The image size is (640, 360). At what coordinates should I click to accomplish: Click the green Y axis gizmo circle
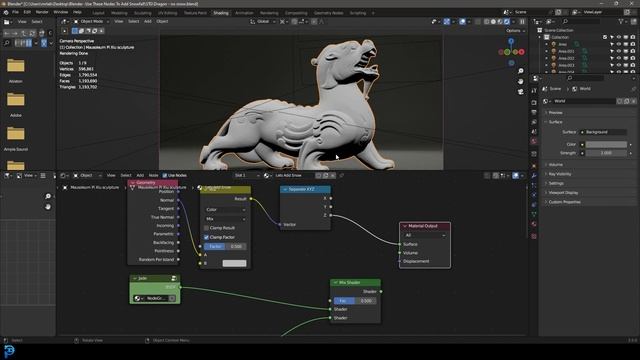click(507, 52)
